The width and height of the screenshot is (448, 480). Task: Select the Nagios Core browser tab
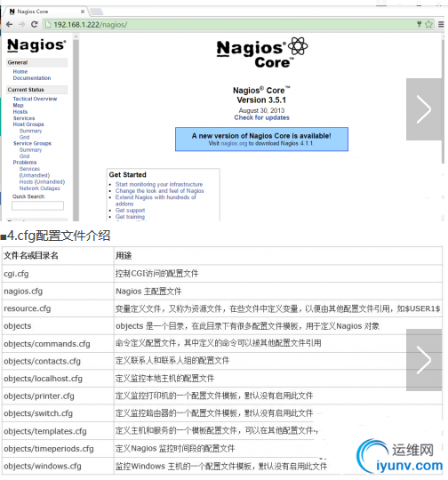[45, 12]
